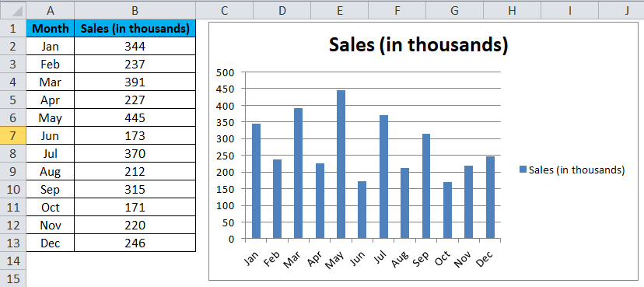
Task: Select row 13 header
Action: (x=12, y=243)
